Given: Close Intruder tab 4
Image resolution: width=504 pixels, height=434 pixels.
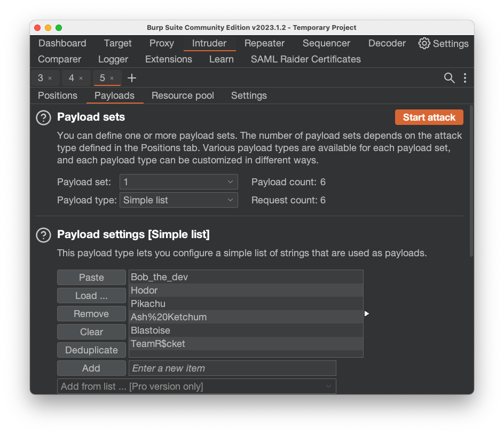Looking at the screenshot, I should 81,78.
